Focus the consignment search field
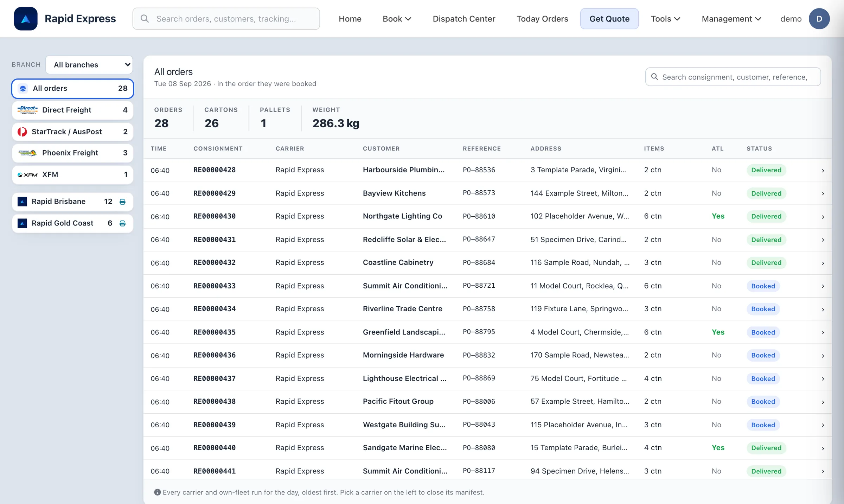 pos(733,77)
